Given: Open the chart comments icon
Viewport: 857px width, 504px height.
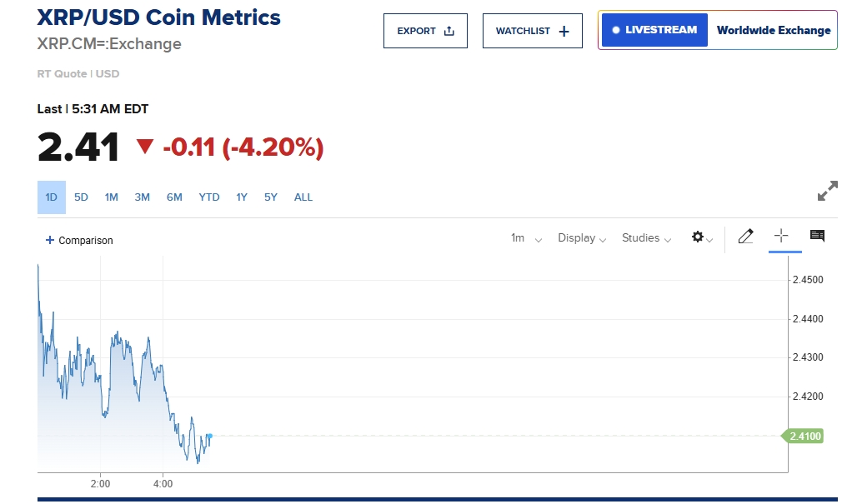Looking at the screenshot, I should coord(817,237).
